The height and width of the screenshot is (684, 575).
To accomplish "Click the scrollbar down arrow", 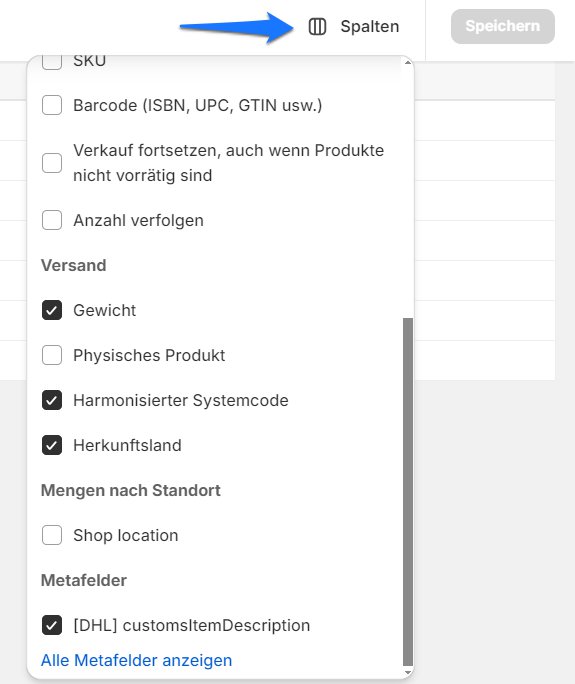I will (x=407, y=673).
